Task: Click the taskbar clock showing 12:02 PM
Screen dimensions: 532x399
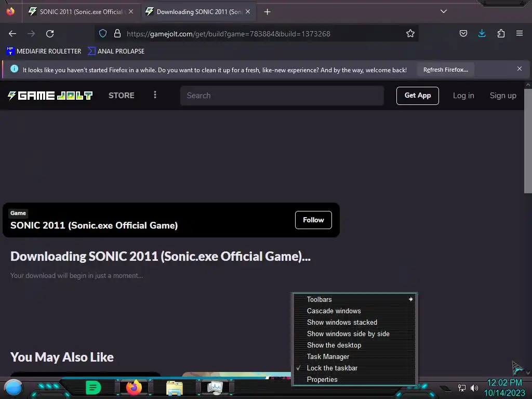Action: tap(504, 388)
